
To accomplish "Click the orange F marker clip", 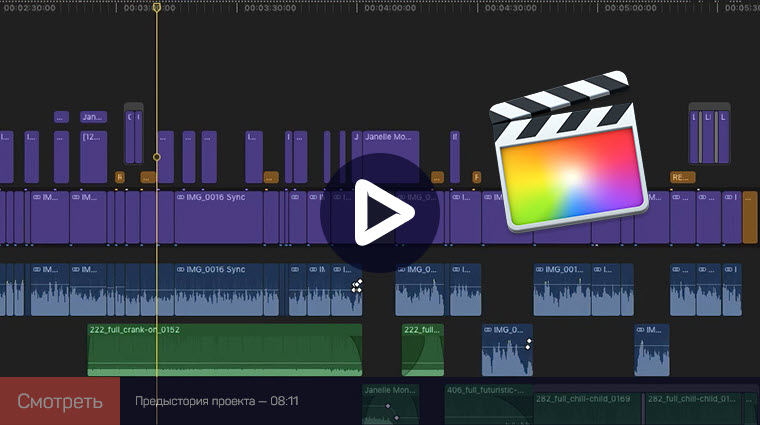I will coord(477,177).
